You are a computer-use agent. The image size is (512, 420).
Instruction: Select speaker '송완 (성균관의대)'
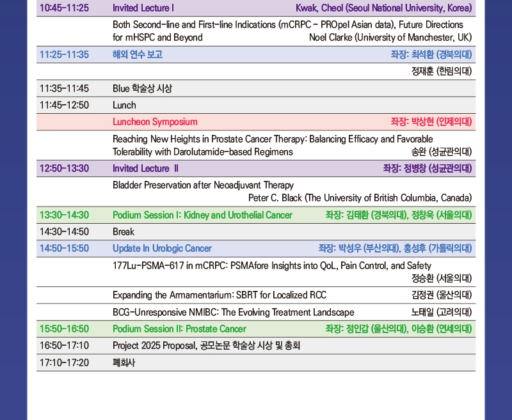(x=442, y=152)
